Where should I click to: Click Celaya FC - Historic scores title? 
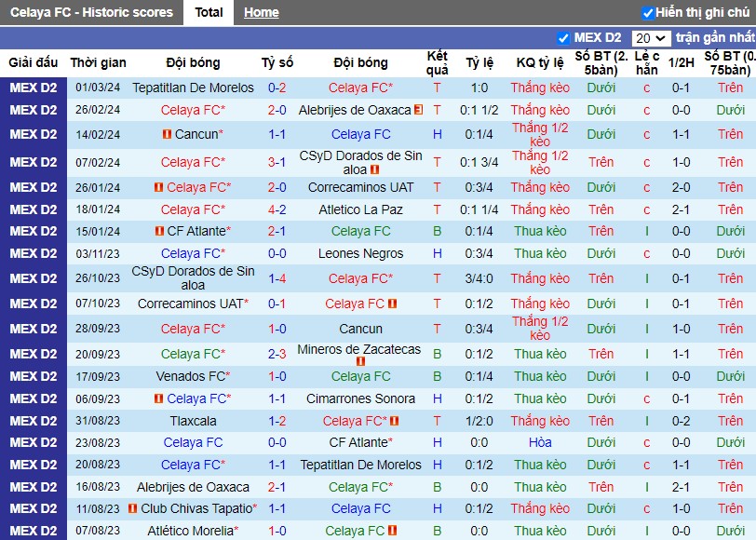point(91,12)
